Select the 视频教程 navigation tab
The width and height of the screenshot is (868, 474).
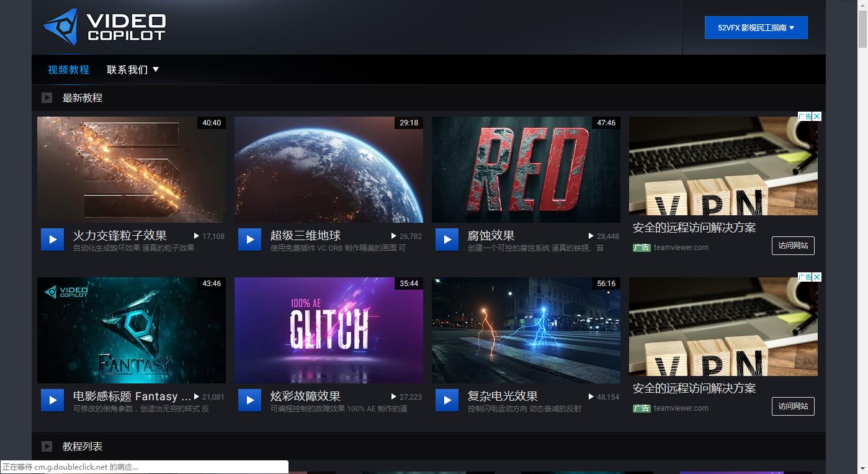click(68, 69)
